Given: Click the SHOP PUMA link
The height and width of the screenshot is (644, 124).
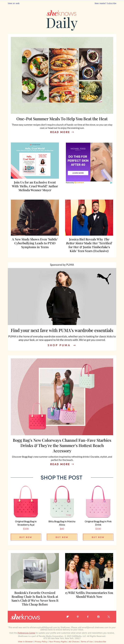Looking at the screenshot, I should [x=62, y=345].
